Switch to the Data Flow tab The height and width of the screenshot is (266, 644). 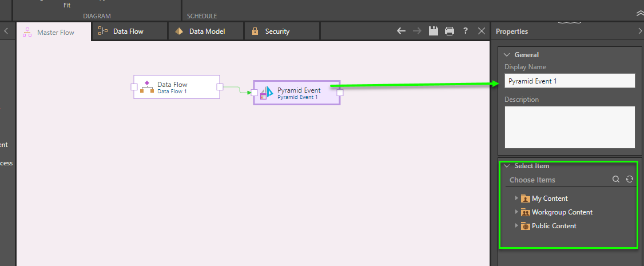(128, 31)
